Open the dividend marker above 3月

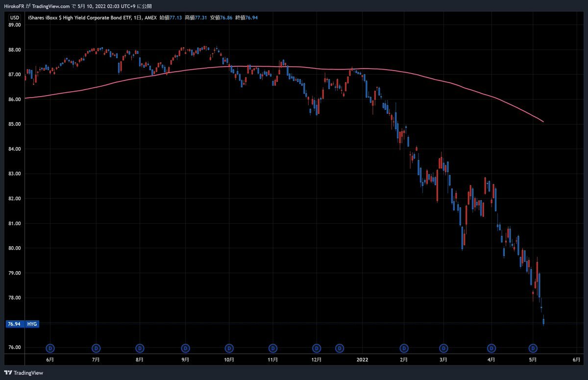(443, 348)
